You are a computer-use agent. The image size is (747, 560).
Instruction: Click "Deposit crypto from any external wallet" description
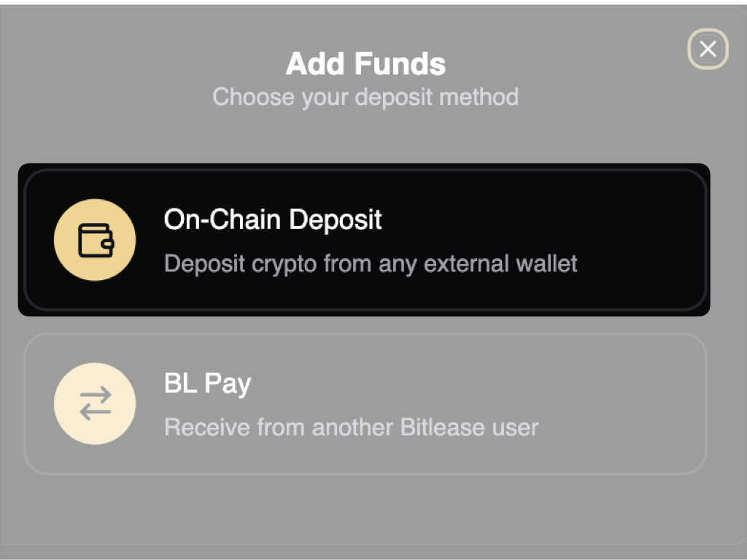pos(371,263)
